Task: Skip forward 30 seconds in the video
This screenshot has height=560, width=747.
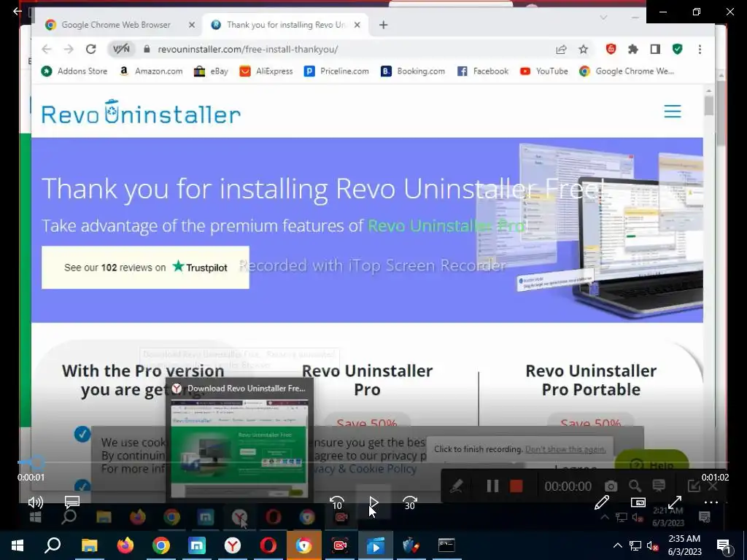Action: [x=410, y=502]
